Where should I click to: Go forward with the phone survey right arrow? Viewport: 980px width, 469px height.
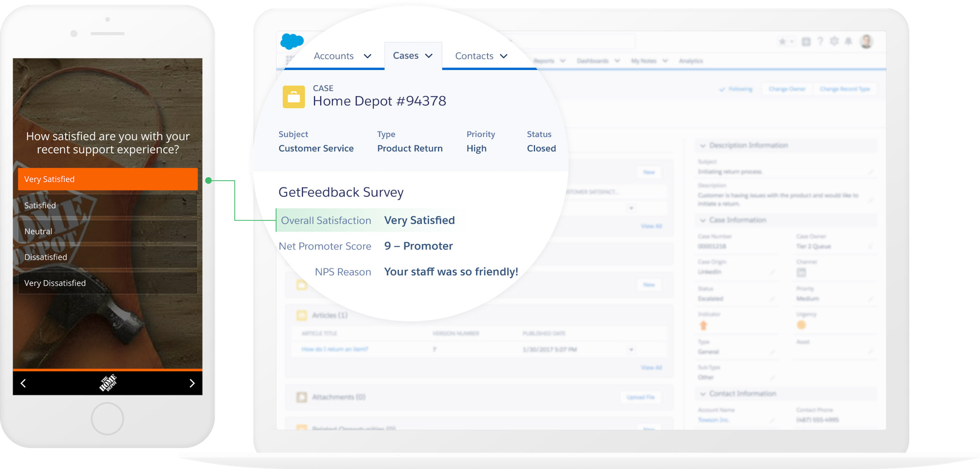192,383
